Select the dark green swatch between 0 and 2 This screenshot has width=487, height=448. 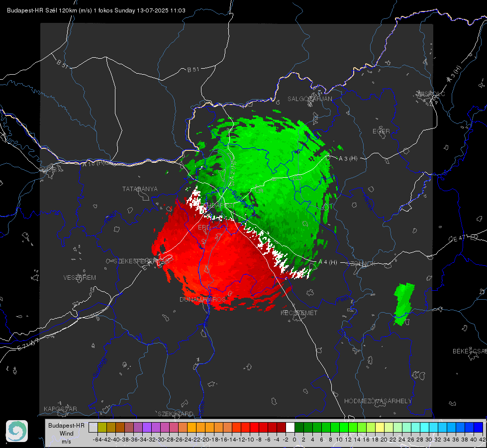299,427
